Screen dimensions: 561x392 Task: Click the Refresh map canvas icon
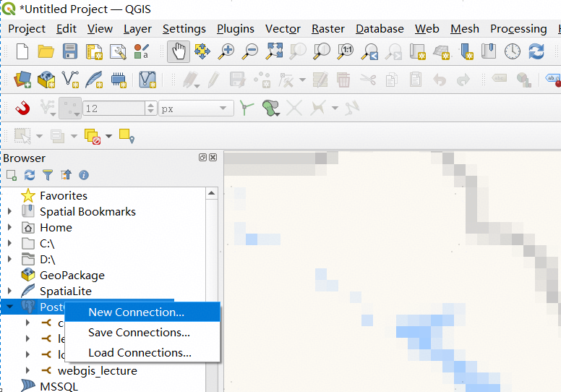tap(536, 51)
